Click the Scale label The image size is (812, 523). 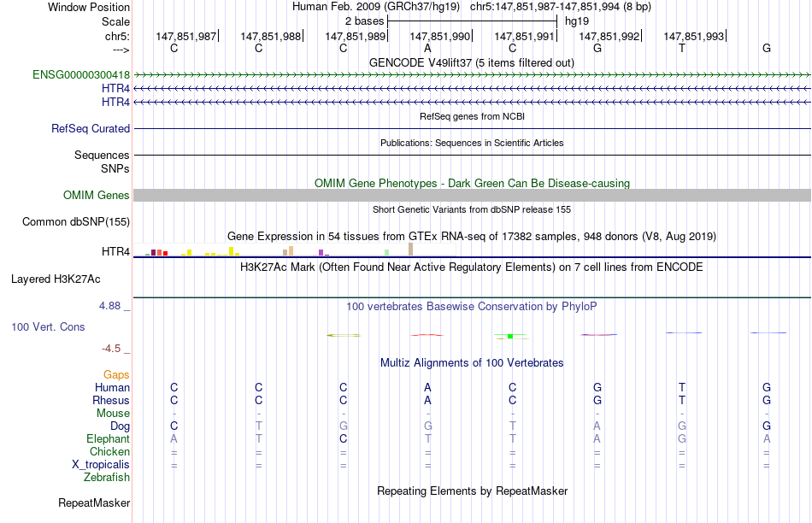coord(115,21)
